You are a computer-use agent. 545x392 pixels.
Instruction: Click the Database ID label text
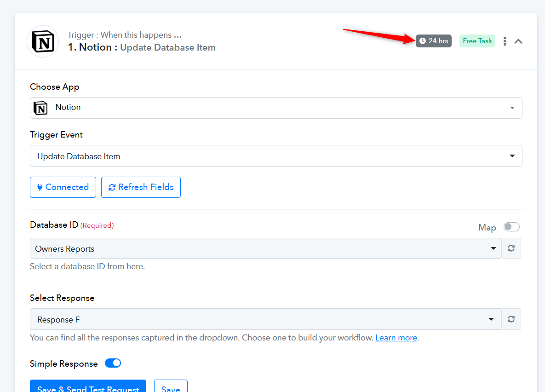click(x=54, y=225)
